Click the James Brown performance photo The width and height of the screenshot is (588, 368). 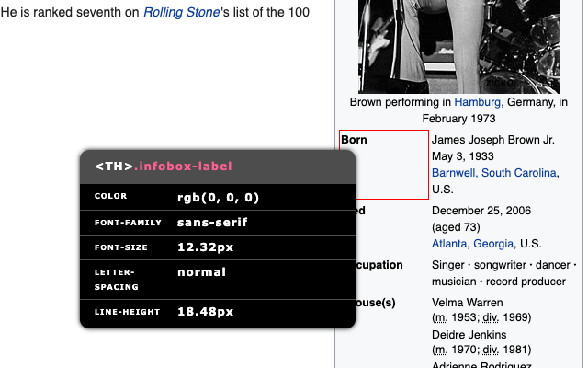tap(459, 47)
